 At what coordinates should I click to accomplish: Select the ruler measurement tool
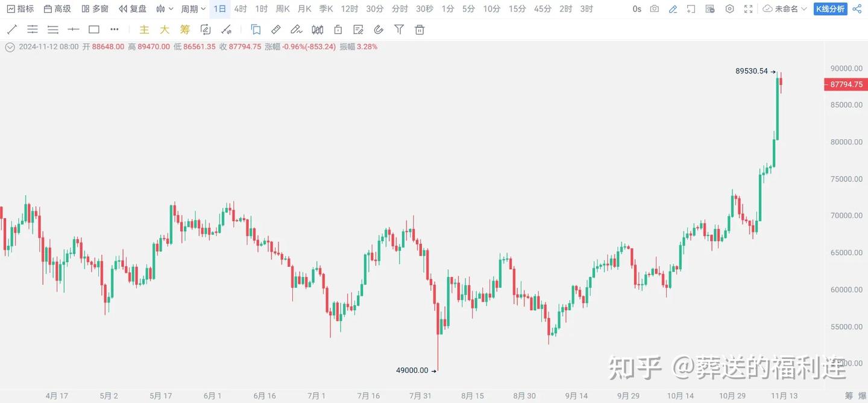coord(275,28)
